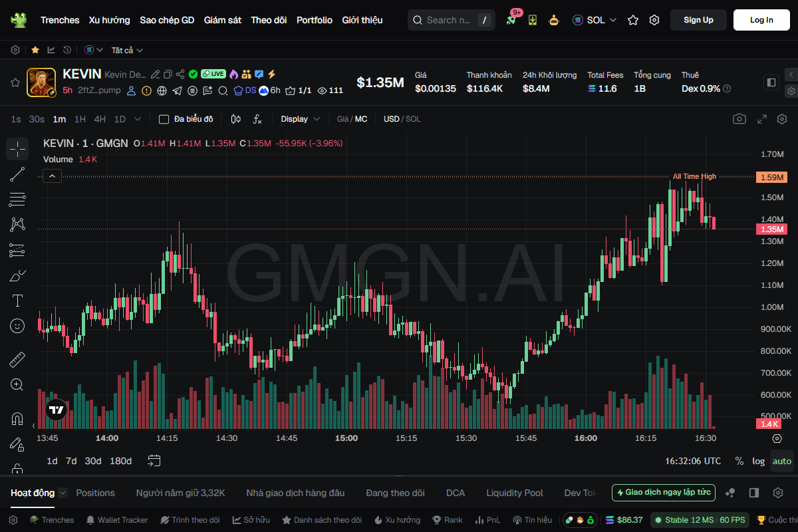Screen dimensions: 798x532
Task: Open the Hoạt động dropdown arrow
Action: pyautogui.click(x=63, y=493)
